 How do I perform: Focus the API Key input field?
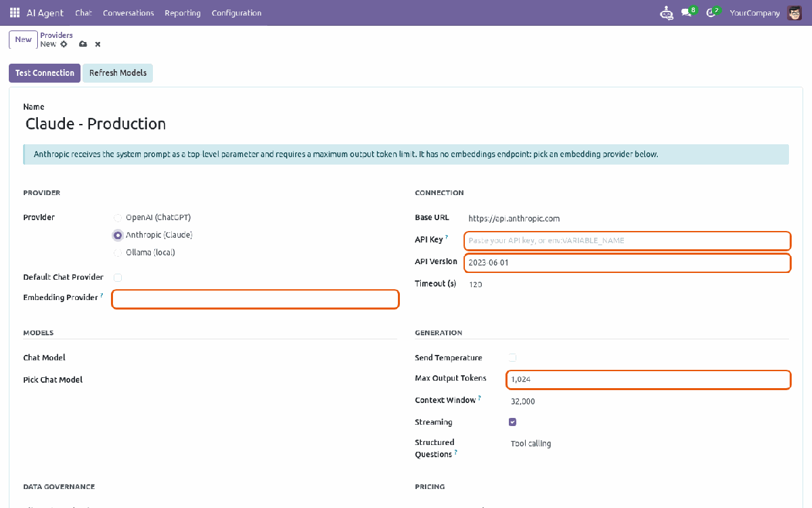tap(627, 240)
